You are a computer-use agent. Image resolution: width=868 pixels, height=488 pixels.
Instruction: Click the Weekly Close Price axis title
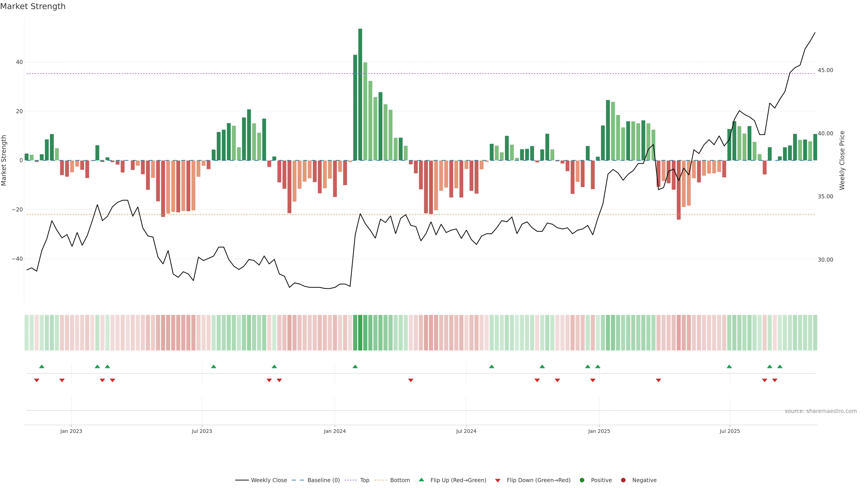tap(842, 160)
